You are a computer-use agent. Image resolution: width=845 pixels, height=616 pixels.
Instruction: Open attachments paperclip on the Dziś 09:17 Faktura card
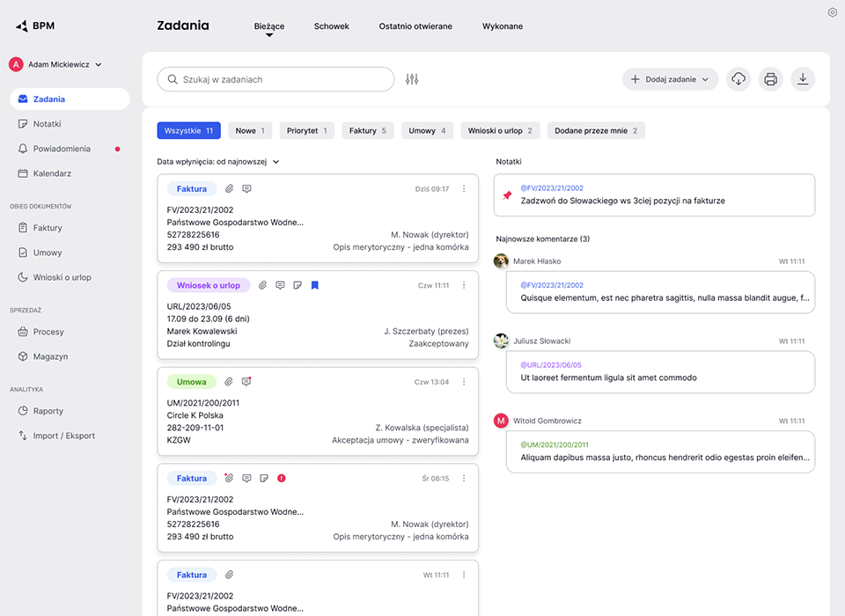coord(229,188)
